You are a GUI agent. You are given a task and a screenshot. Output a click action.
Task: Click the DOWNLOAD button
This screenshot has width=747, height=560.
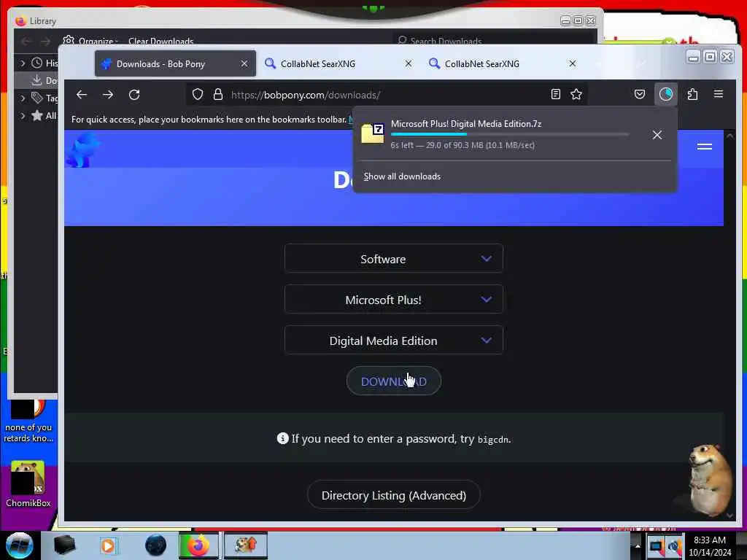[x=393, y=381]
